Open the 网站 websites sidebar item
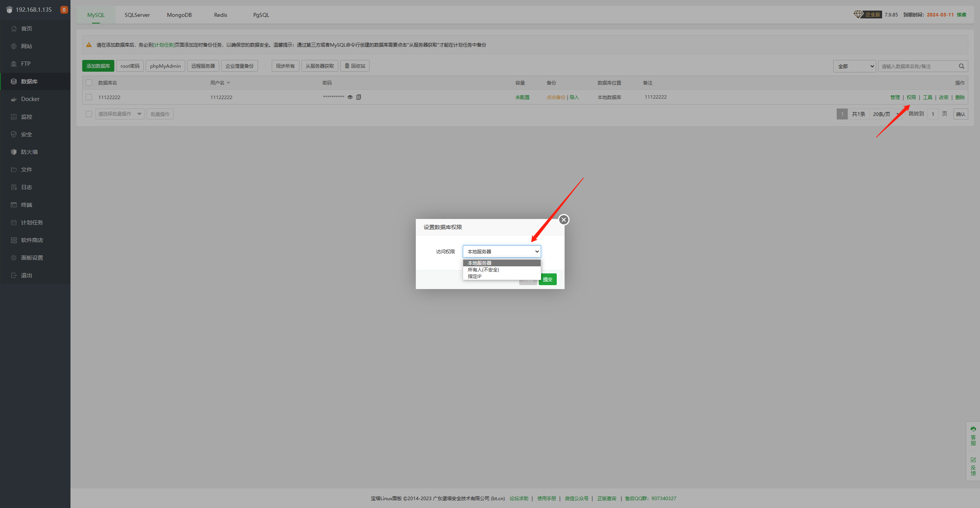980x508 pixels. tap(35, 46)
